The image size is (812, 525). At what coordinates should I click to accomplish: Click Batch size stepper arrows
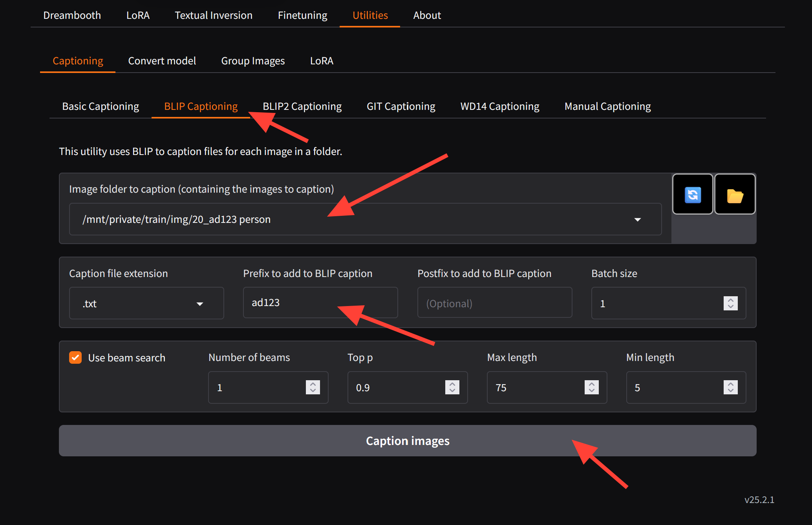(x=730, y=303)
